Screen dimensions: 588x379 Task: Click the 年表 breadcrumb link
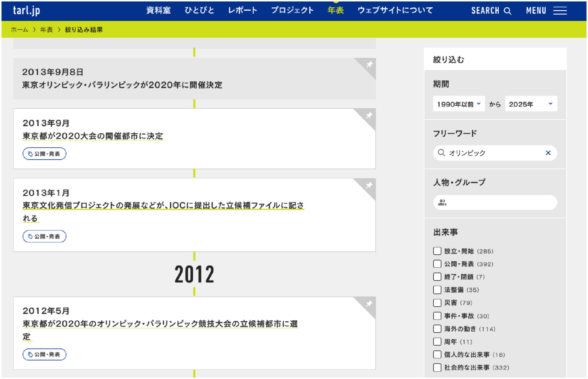pyautogui.click(x=46, y=30)
